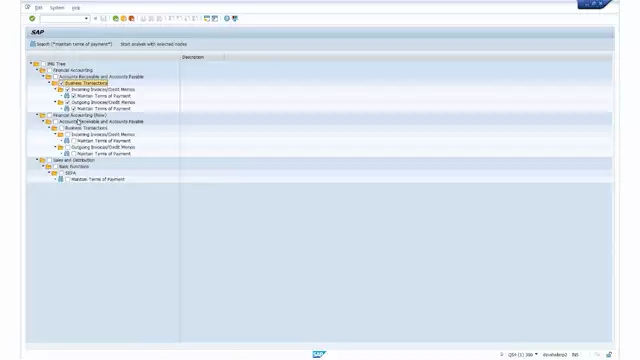The width and height of the screenshot is (640, 360).
Task: Select the Basic Functions tree label
Action: pyautogui.click(x=74, y=167)
